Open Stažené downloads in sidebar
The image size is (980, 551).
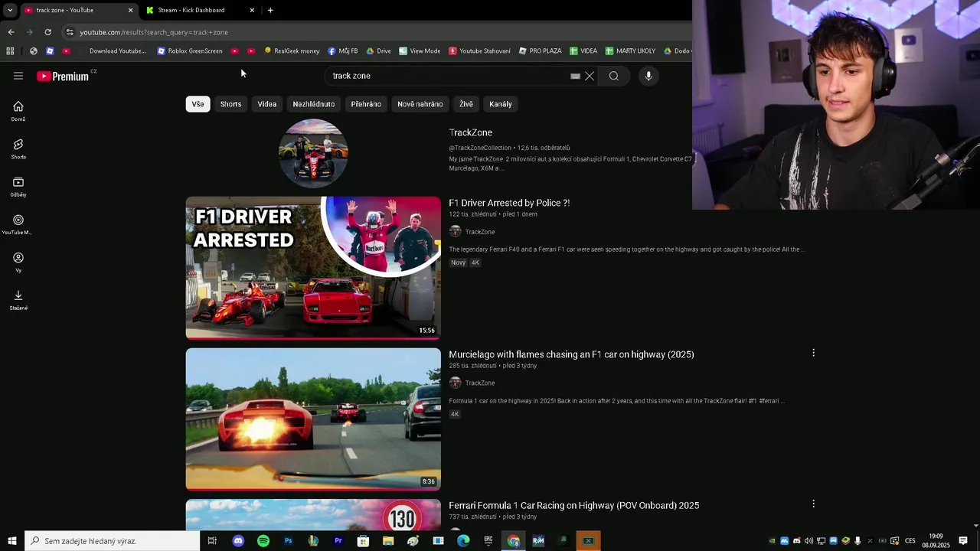[18, 300]
